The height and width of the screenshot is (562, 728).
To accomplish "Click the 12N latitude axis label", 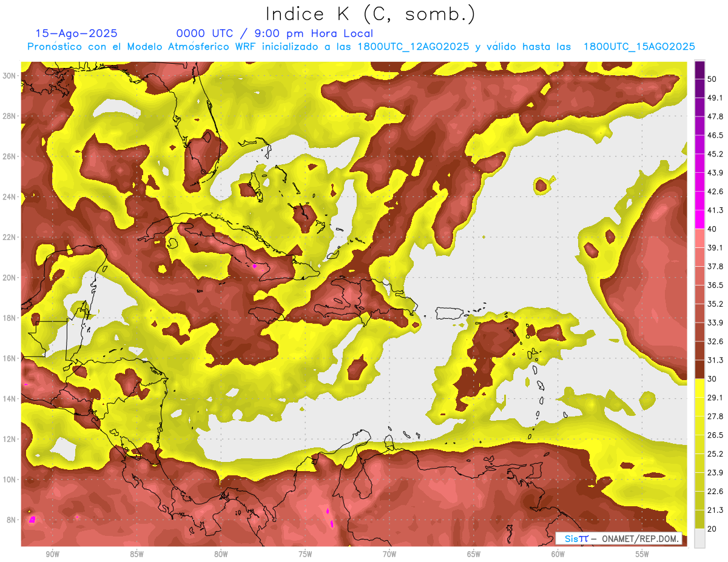I will click(x=9, y=439).
